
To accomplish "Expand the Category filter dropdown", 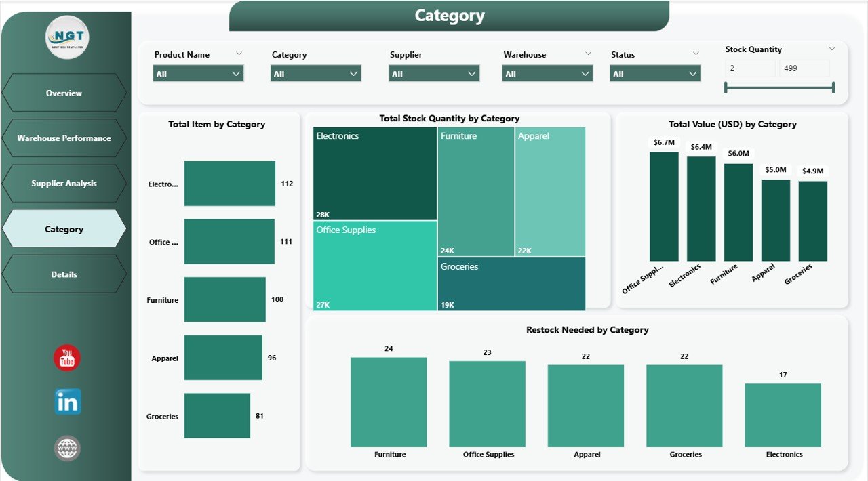I will pyautogui.click(x=315, y=74).
